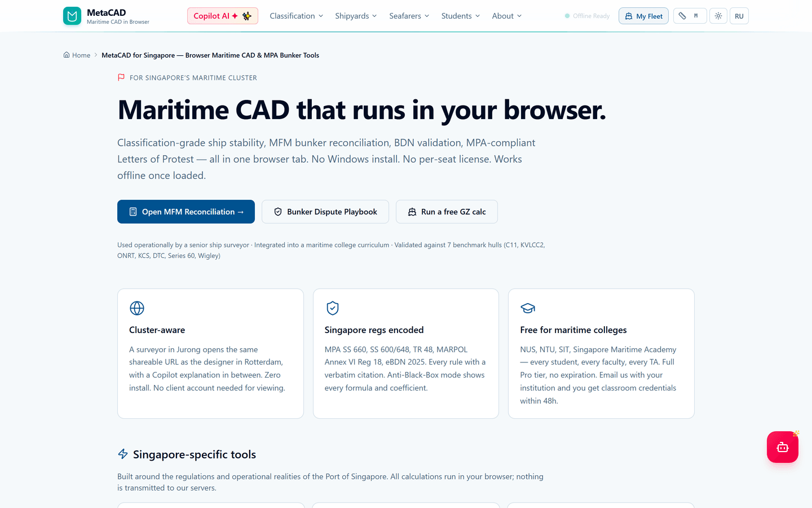This screenshot has width=812, height=508.
Task: Switch language using the RU button
Action: 739,16
